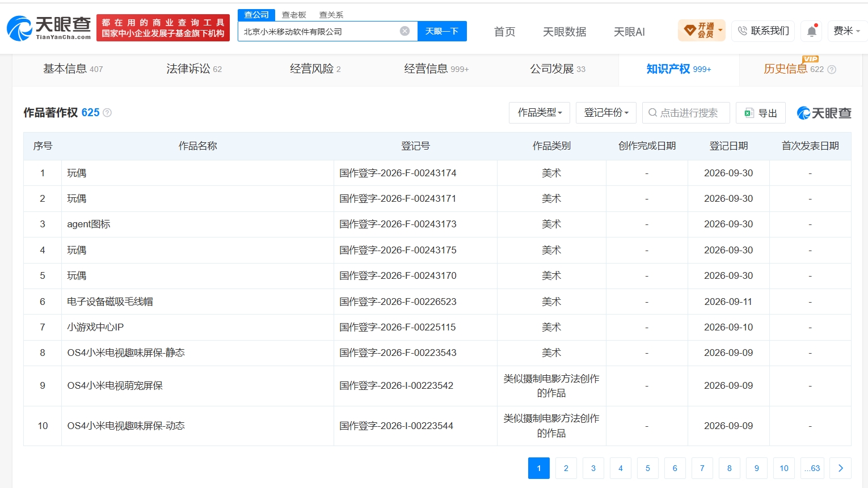868x488 pixels.
Task: Click the help icon beside 历史信息 622
Action: tap(832, 69)
